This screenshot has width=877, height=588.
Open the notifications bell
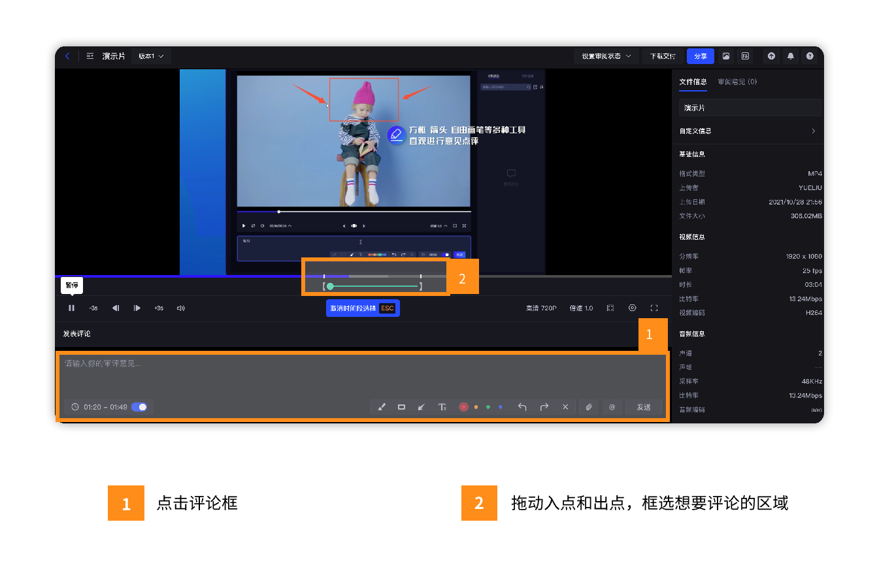791,56
